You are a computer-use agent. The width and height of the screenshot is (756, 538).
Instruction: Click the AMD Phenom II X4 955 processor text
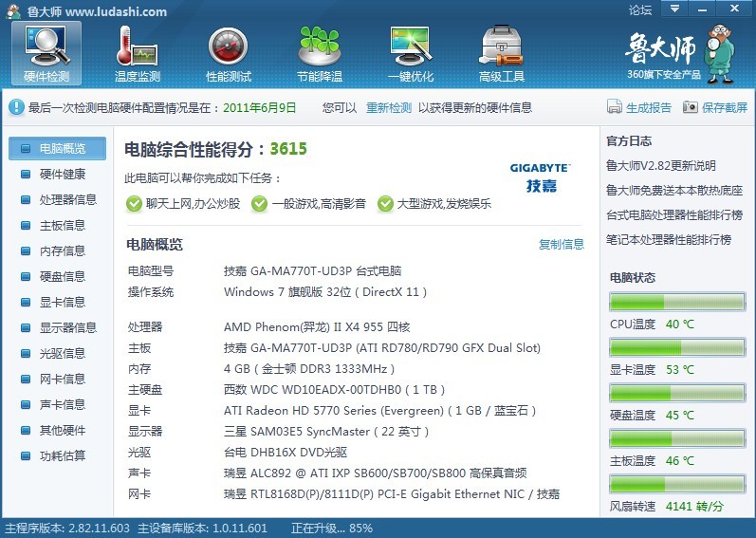317,326
